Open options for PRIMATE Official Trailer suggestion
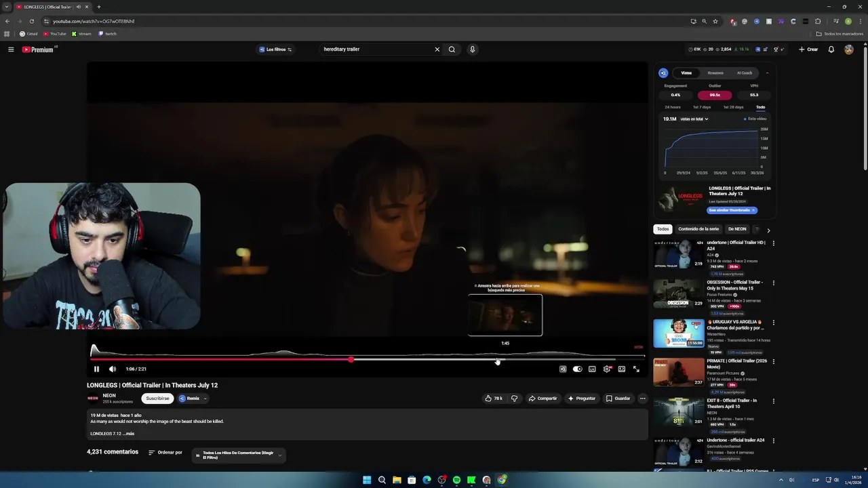This screenshot has width=868, height=488. click(x=774, y=362)
